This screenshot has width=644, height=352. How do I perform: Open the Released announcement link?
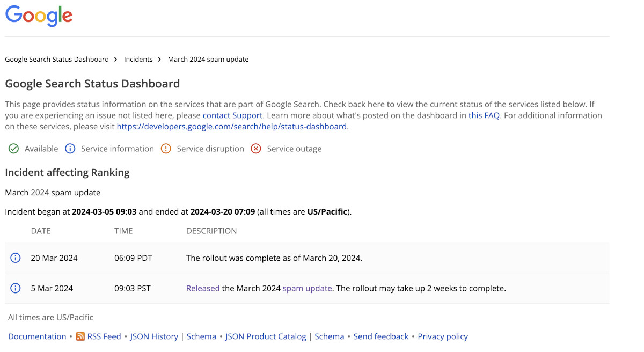203,288
